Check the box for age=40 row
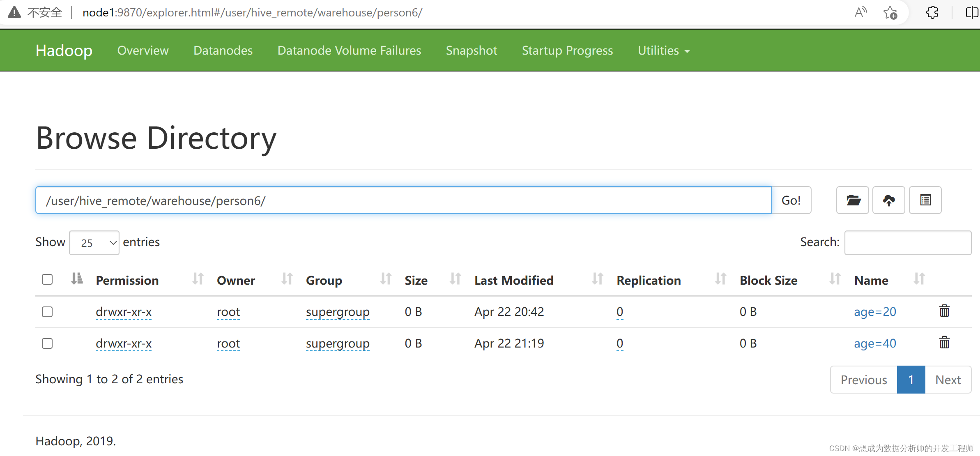Screen dimensions: 980x456 (47, 343)
